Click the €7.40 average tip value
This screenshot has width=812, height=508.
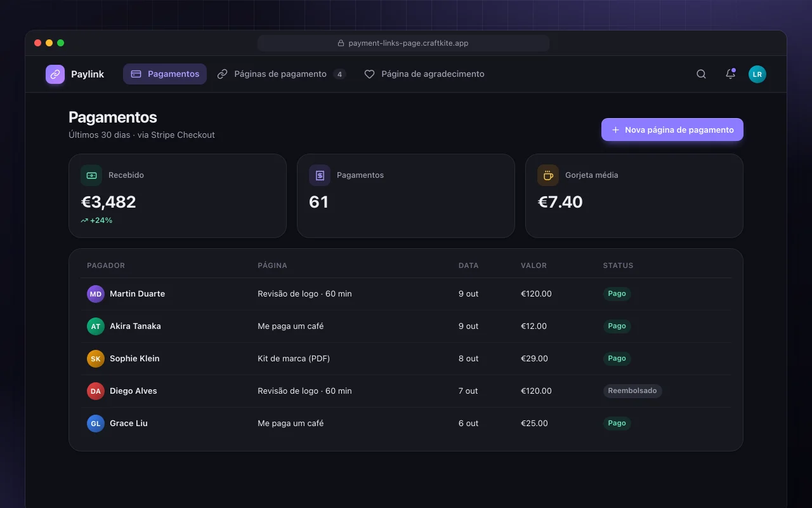pyautogui.click(x=560, y=202)
